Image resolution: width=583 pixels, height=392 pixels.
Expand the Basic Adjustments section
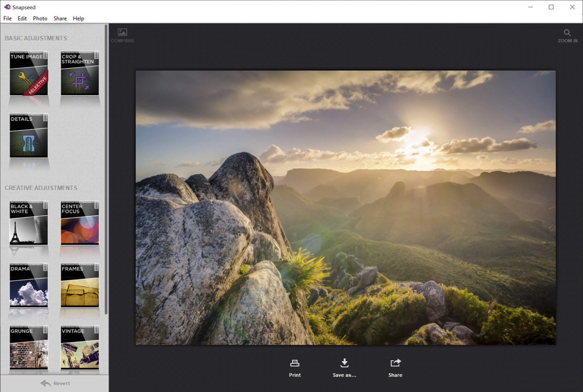pos(36,39)
